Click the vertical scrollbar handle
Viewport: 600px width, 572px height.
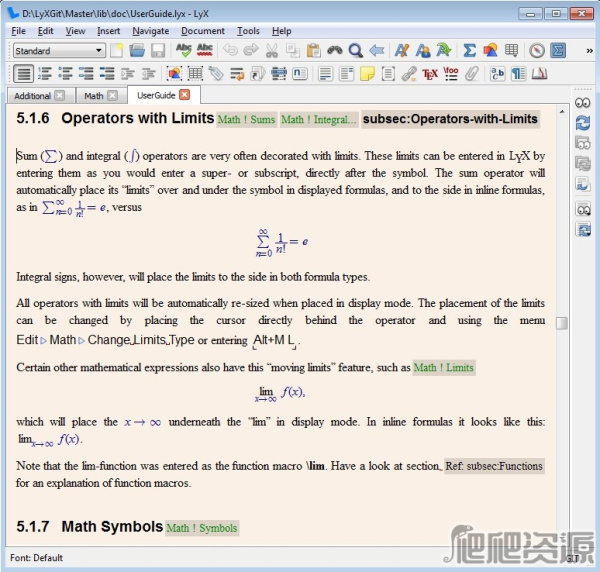click(562, 323)
